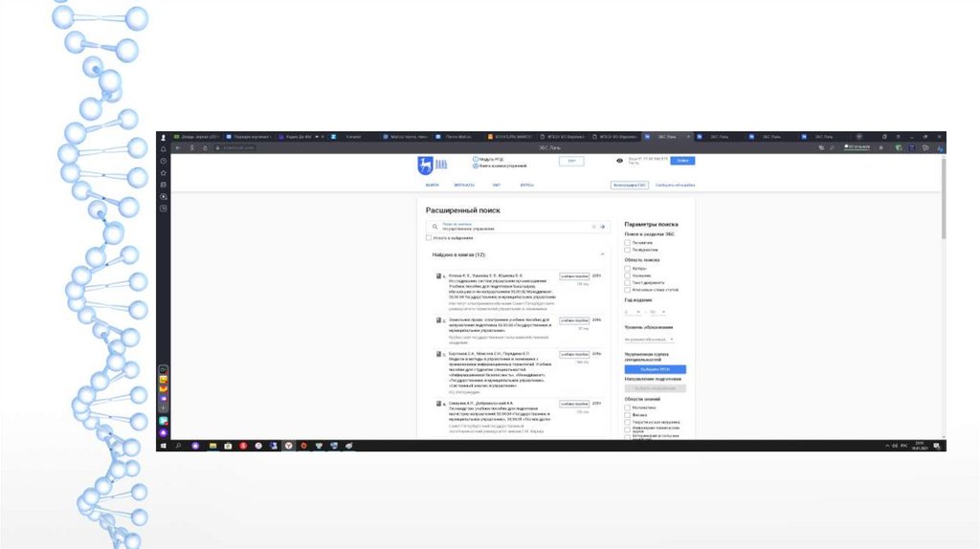This screenshot has width=980, height=549.
Task: Check the Математика knowledge area
Action: (628, 407)
